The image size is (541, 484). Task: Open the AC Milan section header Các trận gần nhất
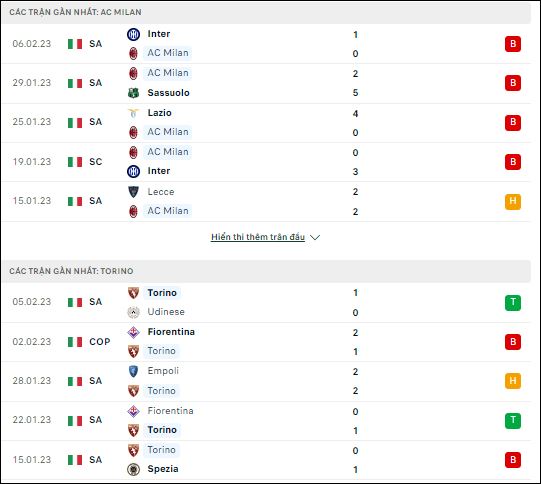[75, 12]
